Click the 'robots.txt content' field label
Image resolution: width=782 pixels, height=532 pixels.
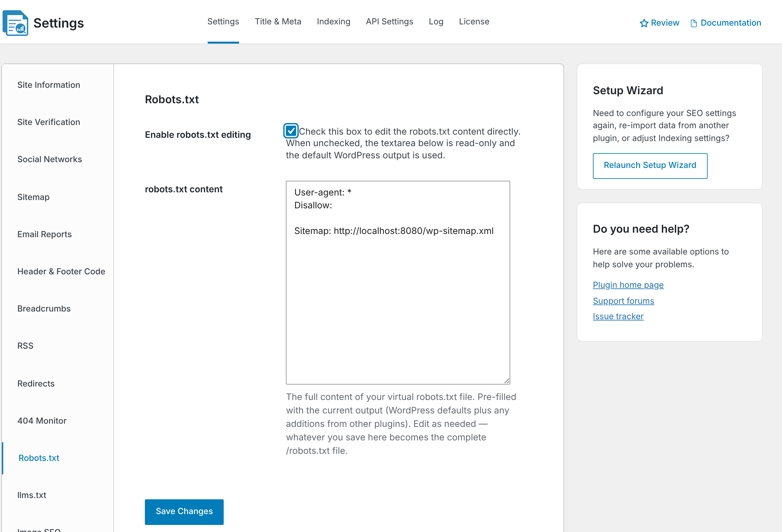point(183,189)
